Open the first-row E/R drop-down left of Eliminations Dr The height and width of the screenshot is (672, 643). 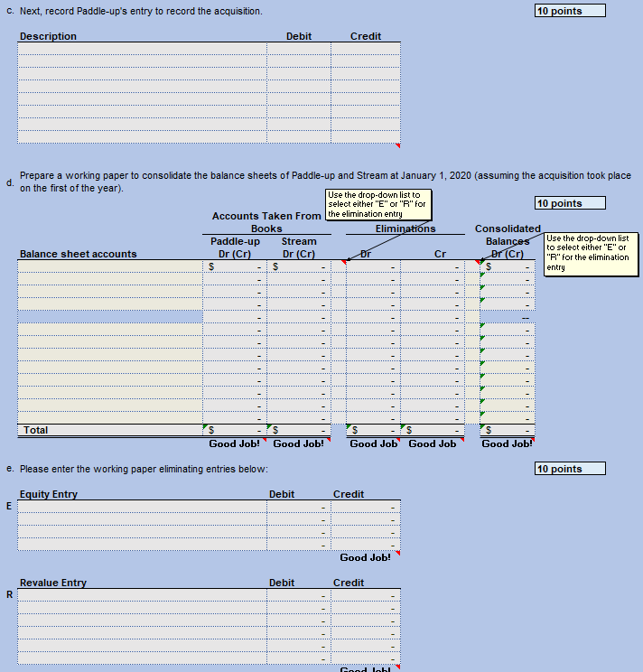point(339,266)
